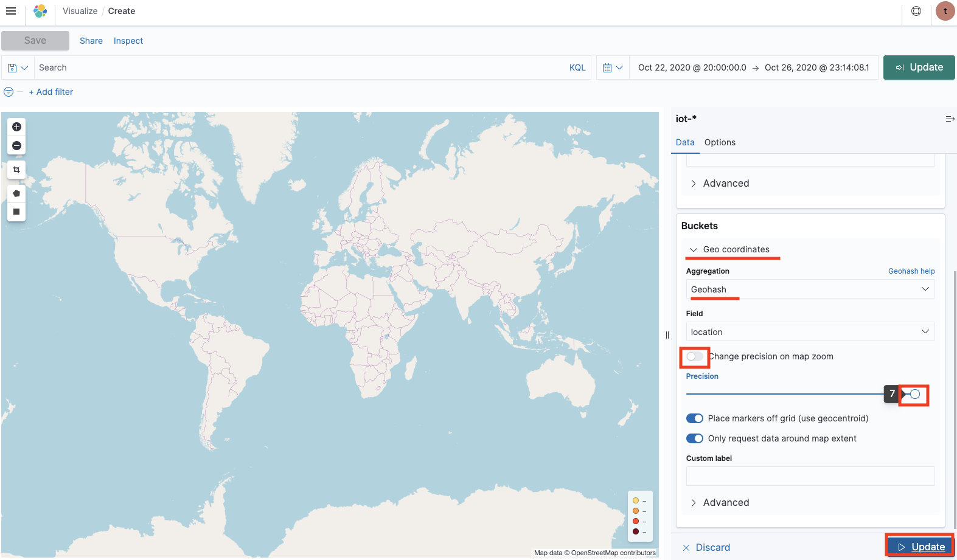The width and height of the screenshot is (957, 560).
Task: Select the fit data bounds crop icon
Action: point(16,170)
